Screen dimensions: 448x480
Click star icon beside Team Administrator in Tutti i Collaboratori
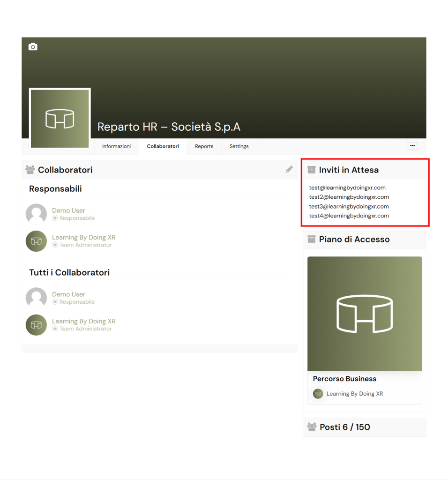pyautogui.click(x=55, y=329)
